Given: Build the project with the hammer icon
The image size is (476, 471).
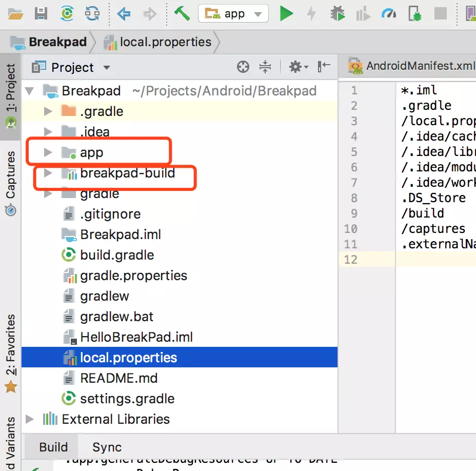Looking at the screenshot, I should click(x=182, y=13).
